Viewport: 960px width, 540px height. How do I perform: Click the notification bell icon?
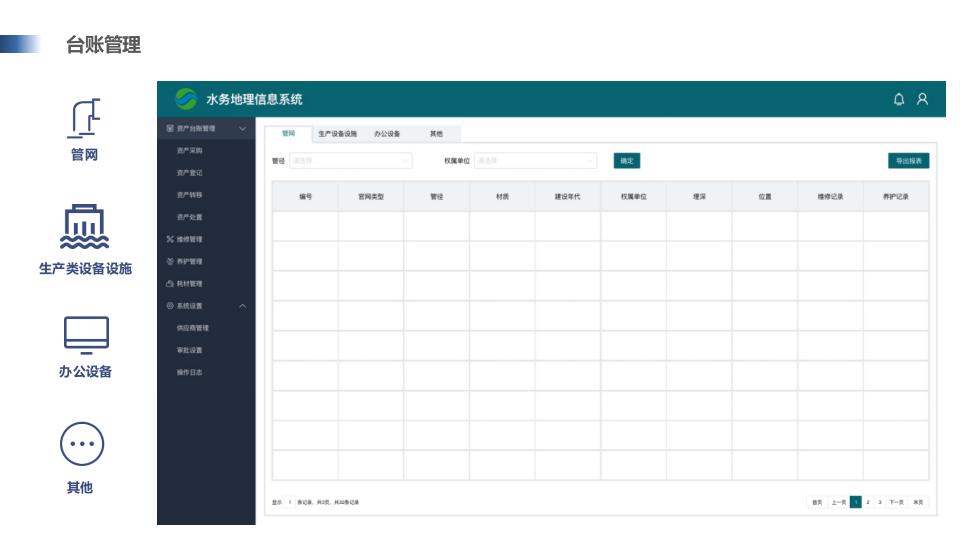[898, 99]
